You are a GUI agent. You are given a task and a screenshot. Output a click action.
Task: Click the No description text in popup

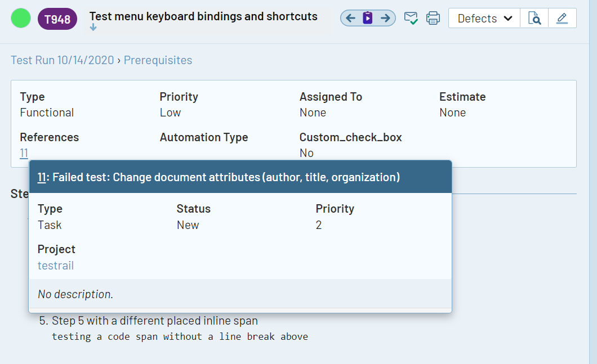(x=75, y=294)
